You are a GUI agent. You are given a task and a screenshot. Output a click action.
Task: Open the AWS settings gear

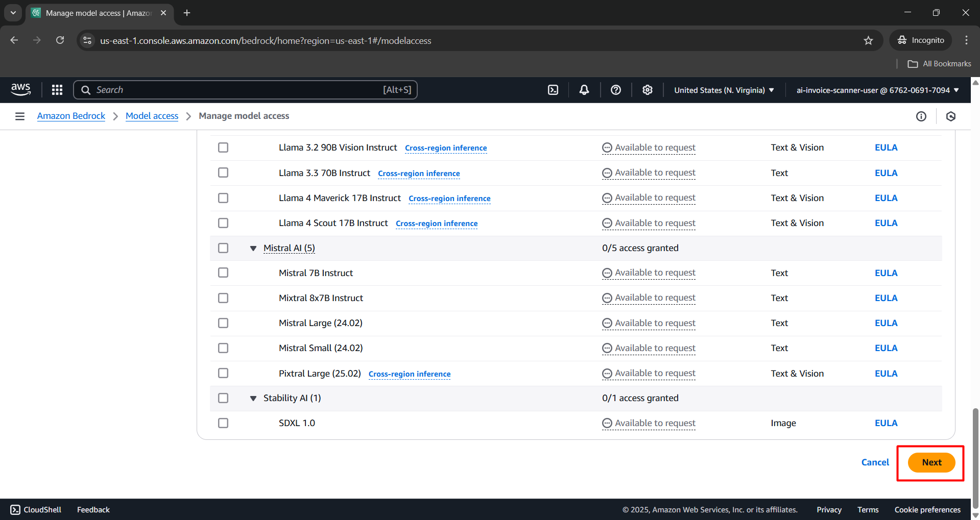point(648,90)
